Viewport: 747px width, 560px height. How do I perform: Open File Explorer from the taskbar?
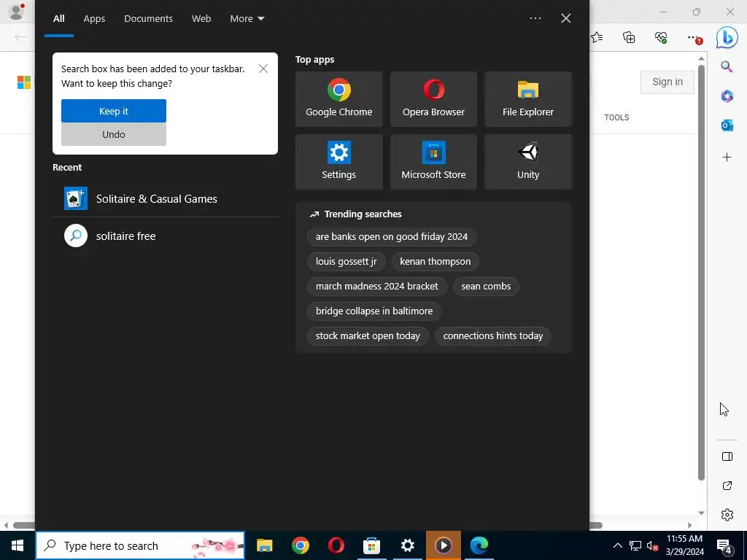coord(264,545)
